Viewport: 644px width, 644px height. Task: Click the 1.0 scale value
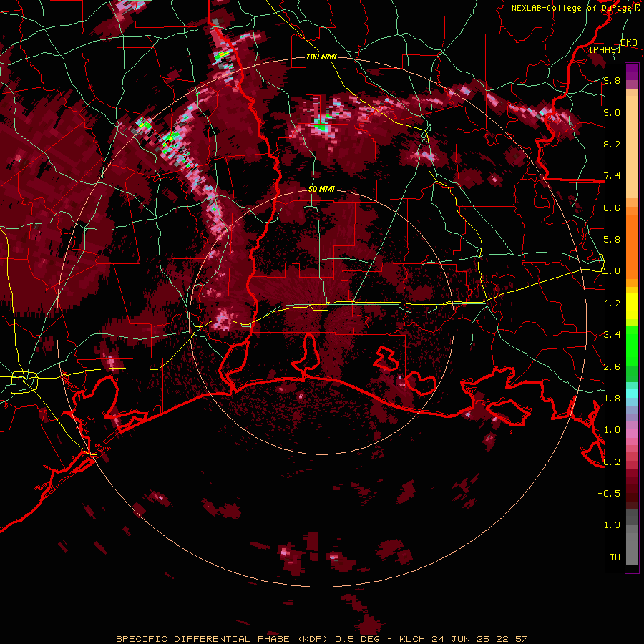612,430
